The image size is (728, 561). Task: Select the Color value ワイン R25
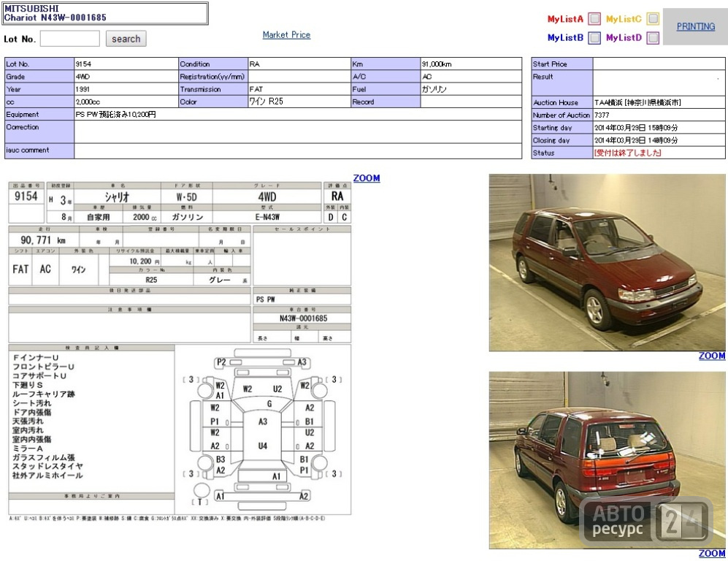tap(266, 102)
